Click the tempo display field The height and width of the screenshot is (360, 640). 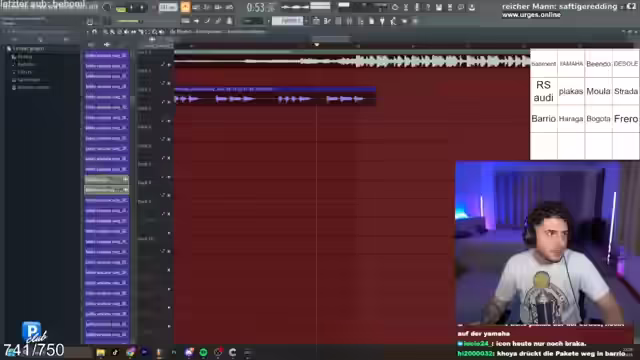pos(168,7)
